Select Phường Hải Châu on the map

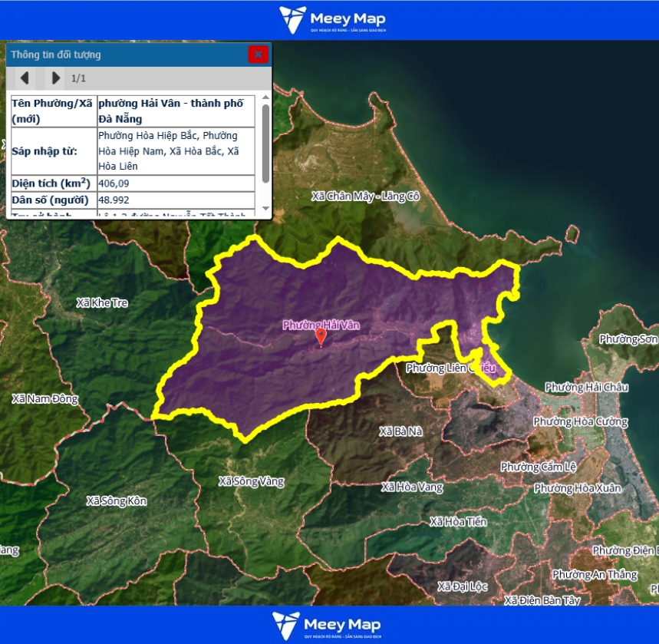[586, 387]
